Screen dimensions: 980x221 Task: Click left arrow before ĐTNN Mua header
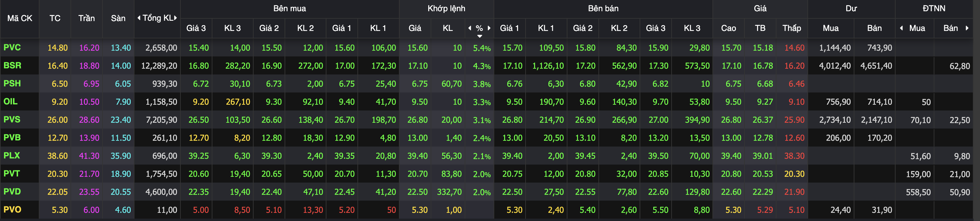pos(901,28)
